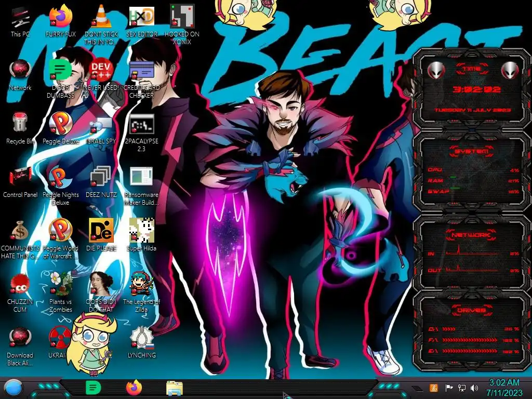Launch Super Hilda game icon
Image resolution: width=532 pixels, height=399 pixels.
coord(141,235)
